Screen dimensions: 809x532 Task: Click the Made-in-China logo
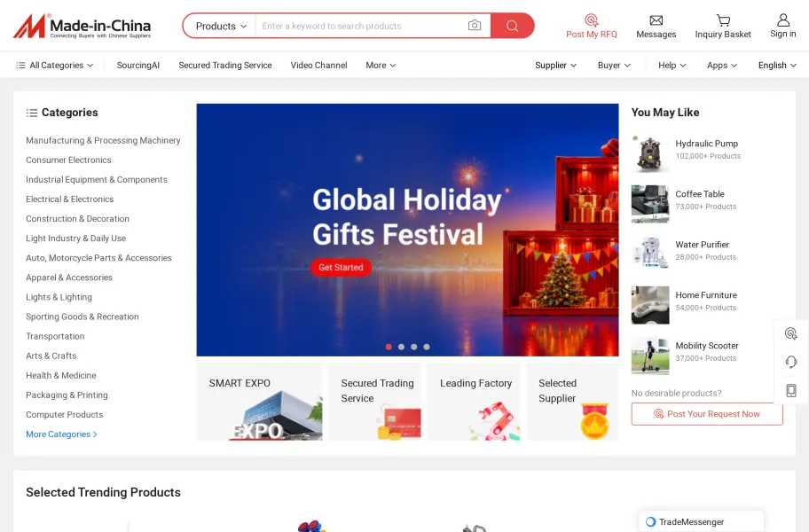[x=82, y=26]
